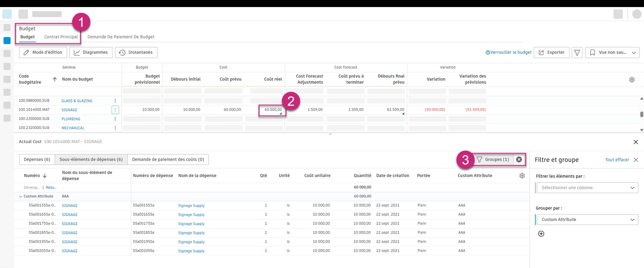This screenshot has height=268, width=644.
Task: Open the Sélectionner une colonne dropdown
Action: click(587, 188)
